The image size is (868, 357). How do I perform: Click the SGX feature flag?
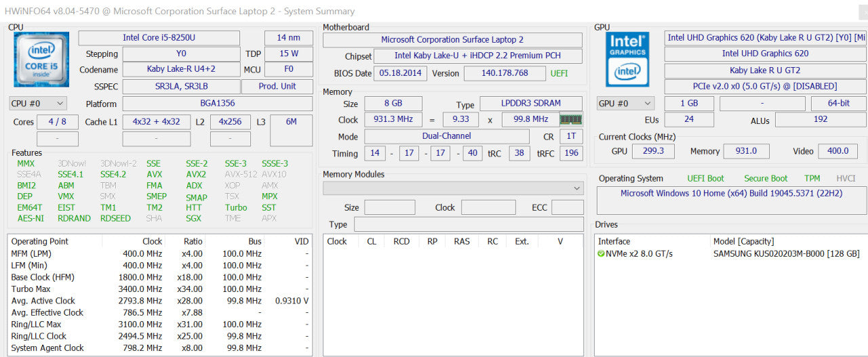point(193,218)
